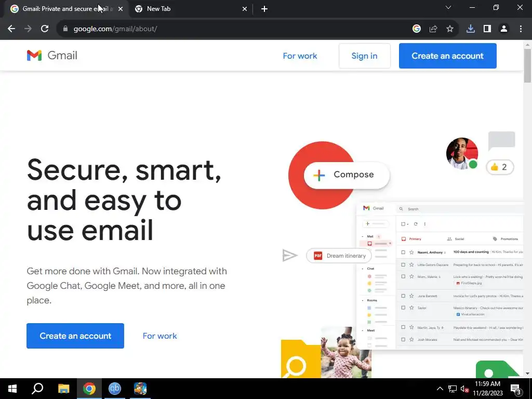Close the Gmail tab

[121, 9]
